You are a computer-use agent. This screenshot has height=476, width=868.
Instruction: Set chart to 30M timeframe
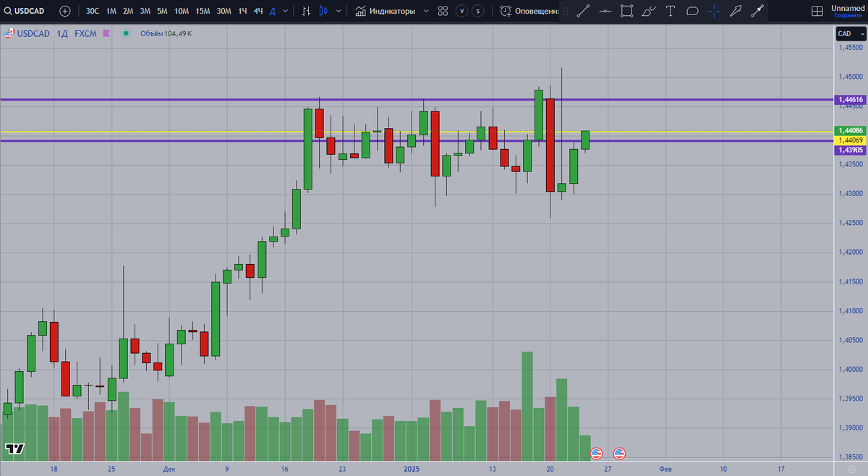click(224, 11)
